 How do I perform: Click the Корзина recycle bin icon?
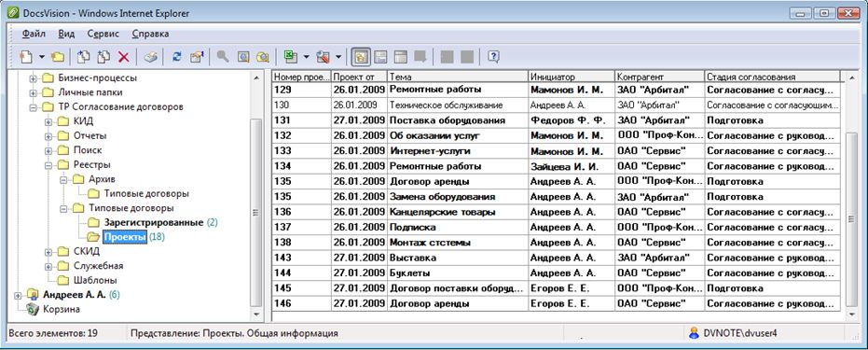[x=33, y=309]
